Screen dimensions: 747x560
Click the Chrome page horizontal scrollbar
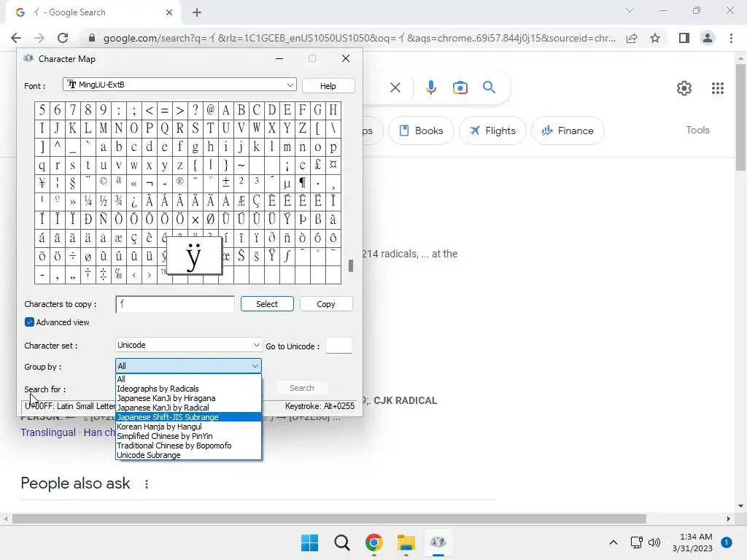329,518
